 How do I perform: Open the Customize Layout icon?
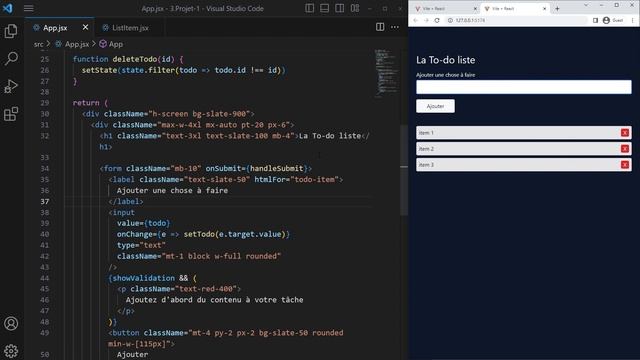coord(355,8)
